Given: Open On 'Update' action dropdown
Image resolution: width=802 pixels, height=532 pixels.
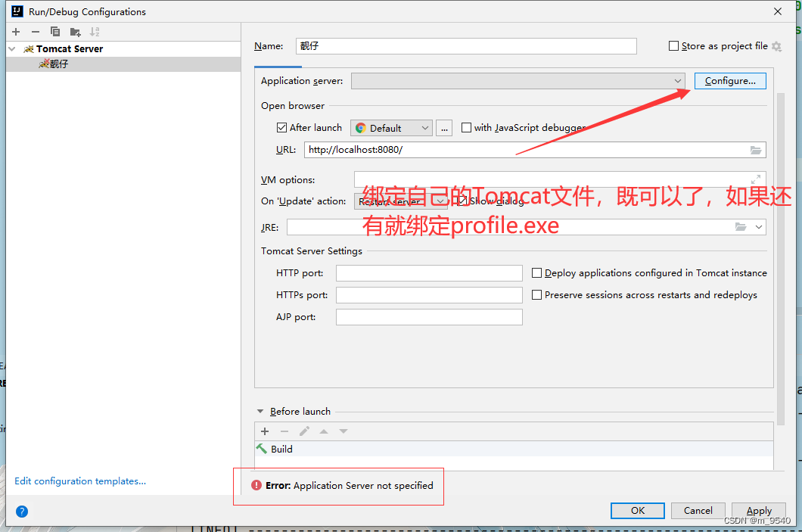Looking at the screenshot, I should pos(400,201).
